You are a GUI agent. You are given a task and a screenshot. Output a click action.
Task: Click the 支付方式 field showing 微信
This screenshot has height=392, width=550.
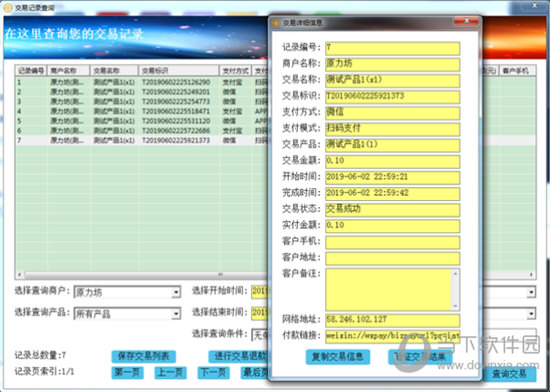393,113
